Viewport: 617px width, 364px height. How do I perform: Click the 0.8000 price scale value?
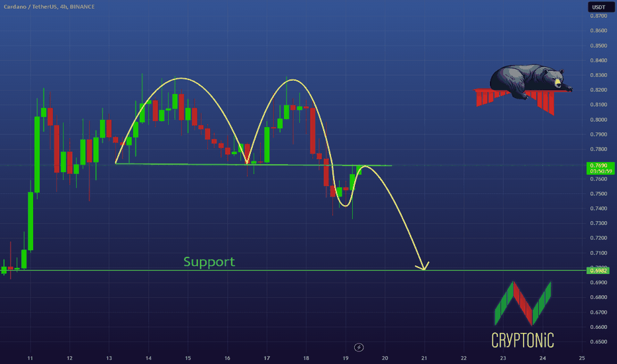(x=598, y=120)
